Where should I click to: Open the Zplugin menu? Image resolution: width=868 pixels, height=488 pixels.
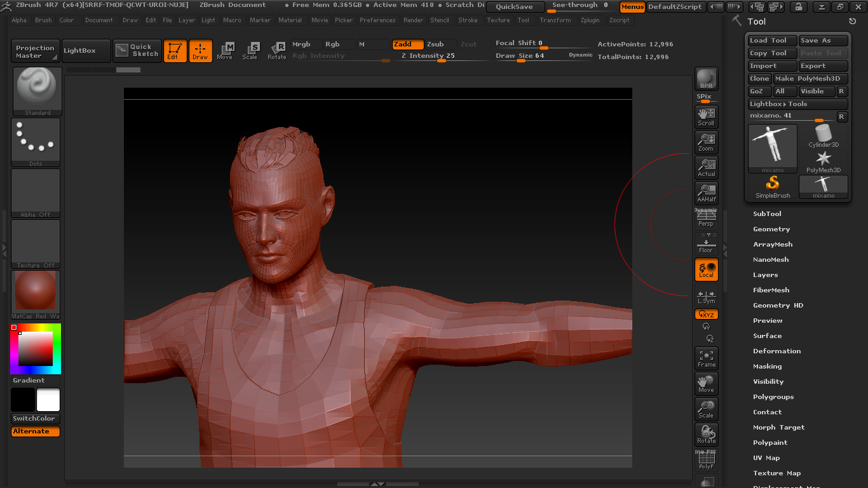tap(590, 20)
